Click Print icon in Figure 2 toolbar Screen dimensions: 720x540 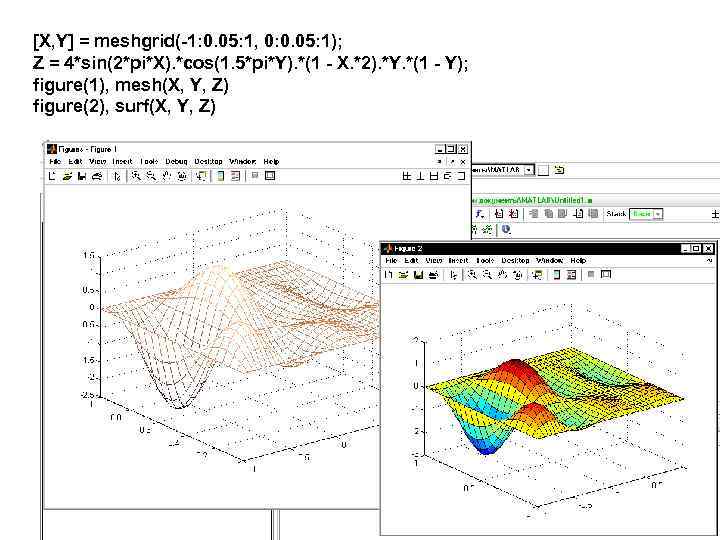pyautogui.click(x=433, y=275)
